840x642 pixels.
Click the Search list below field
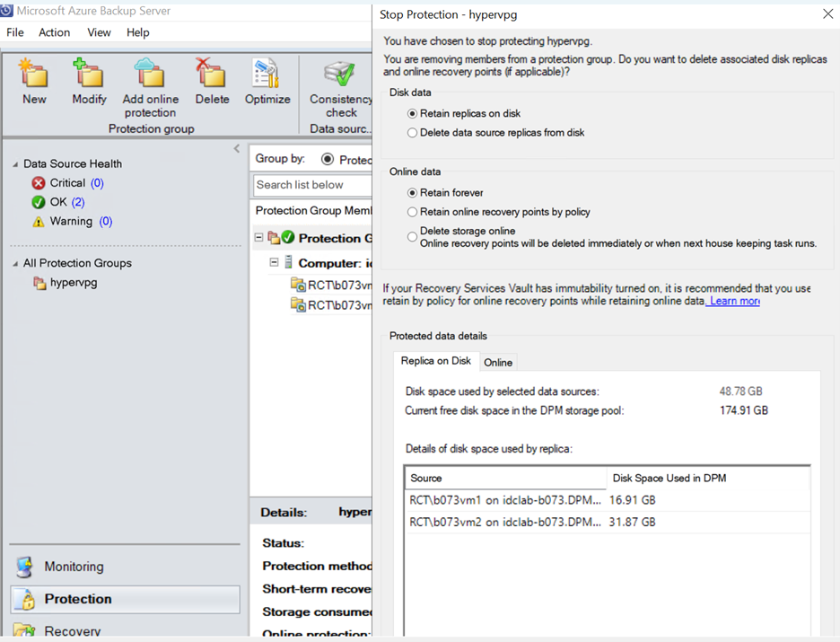312,185
